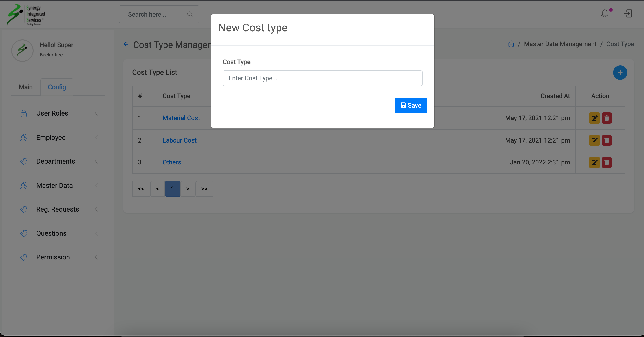
Task: Edit the Material Cost row
Action: [594, 118]
